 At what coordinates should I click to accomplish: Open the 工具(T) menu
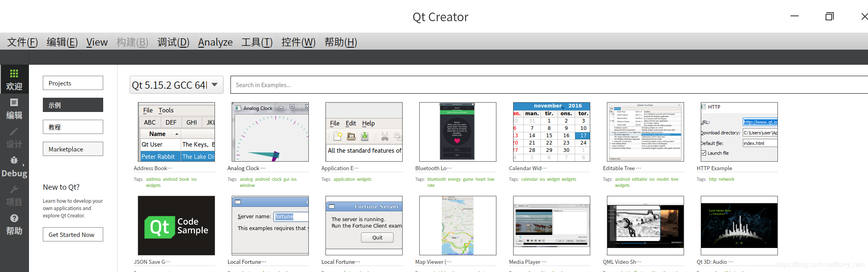click(257, 42)
